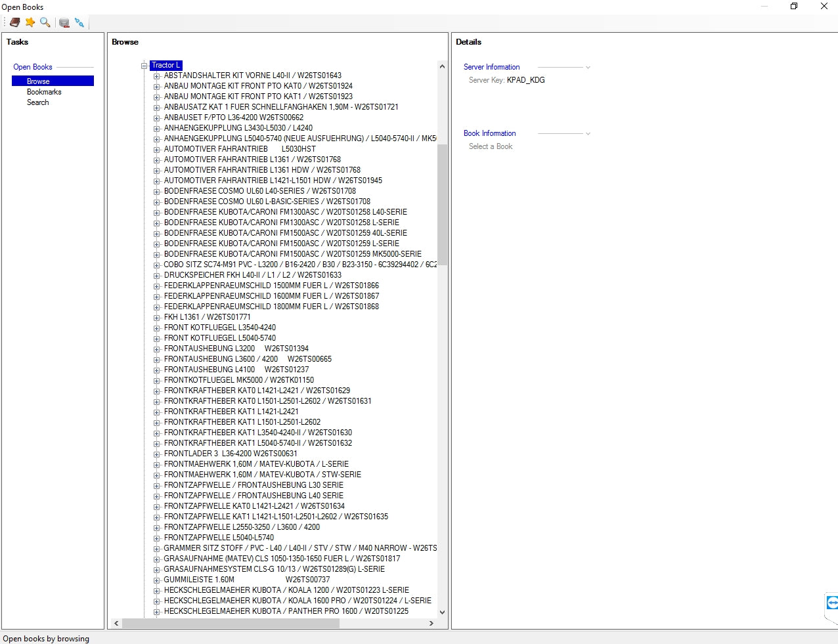Select Browse in the Tasks panel

tap(38, 81)
